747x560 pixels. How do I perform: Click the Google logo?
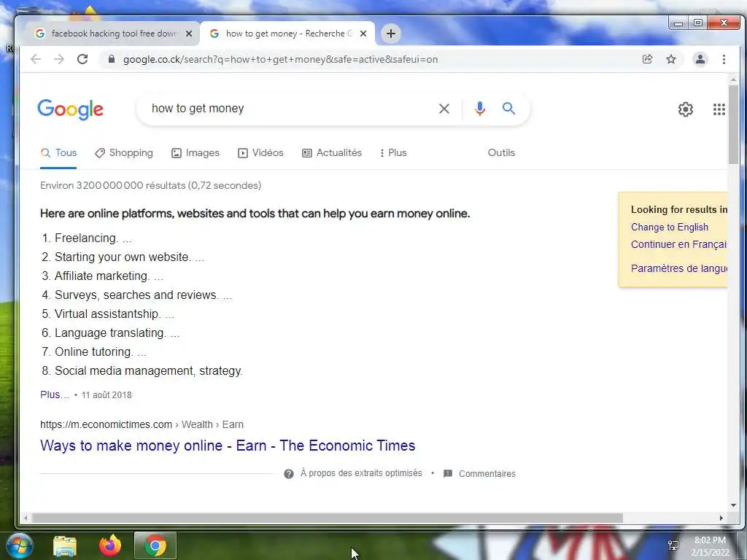click(71, 109)
